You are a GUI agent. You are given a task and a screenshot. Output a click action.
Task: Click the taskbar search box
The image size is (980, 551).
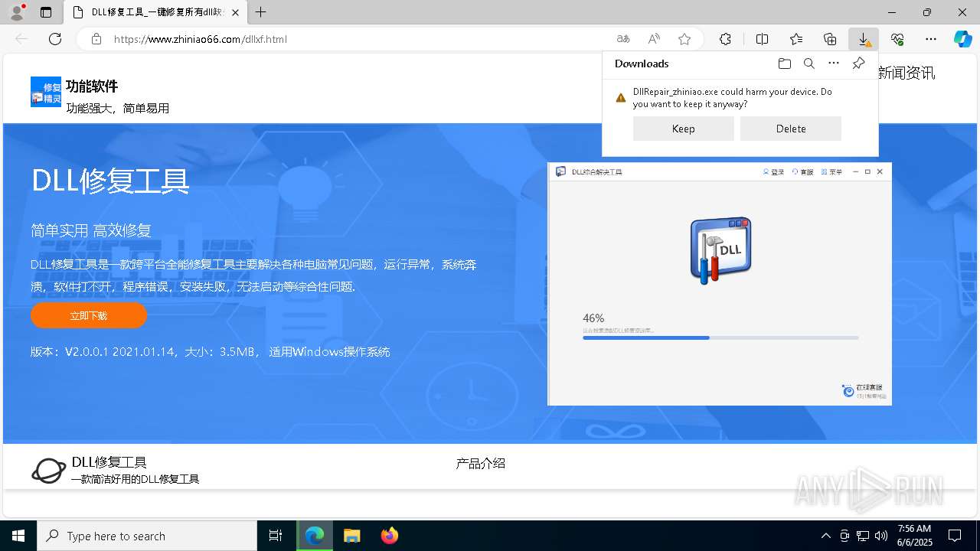pos(147,536)
